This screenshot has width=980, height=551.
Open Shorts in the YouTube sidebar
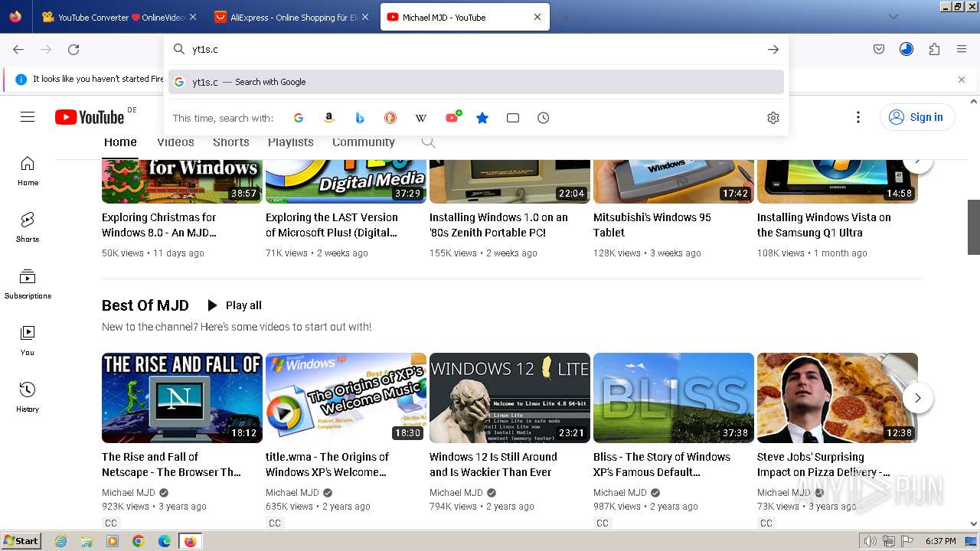[28, 228]
